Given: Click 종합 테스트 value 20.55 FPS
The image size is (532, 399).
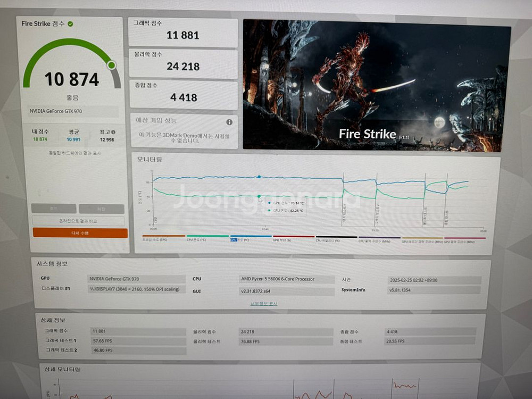Looking at the screenshot, I should 430,341.
